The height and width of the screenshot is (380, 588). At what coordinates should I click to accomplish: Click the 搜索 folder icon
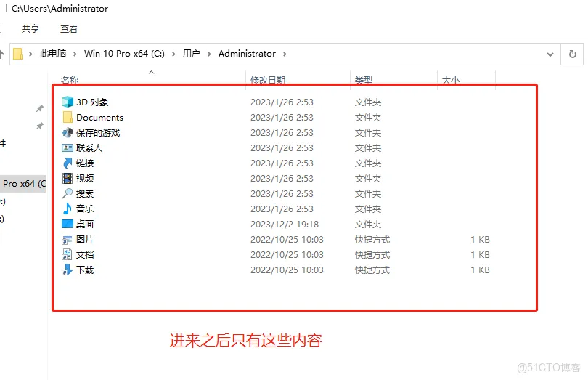[x=68, y=194]
